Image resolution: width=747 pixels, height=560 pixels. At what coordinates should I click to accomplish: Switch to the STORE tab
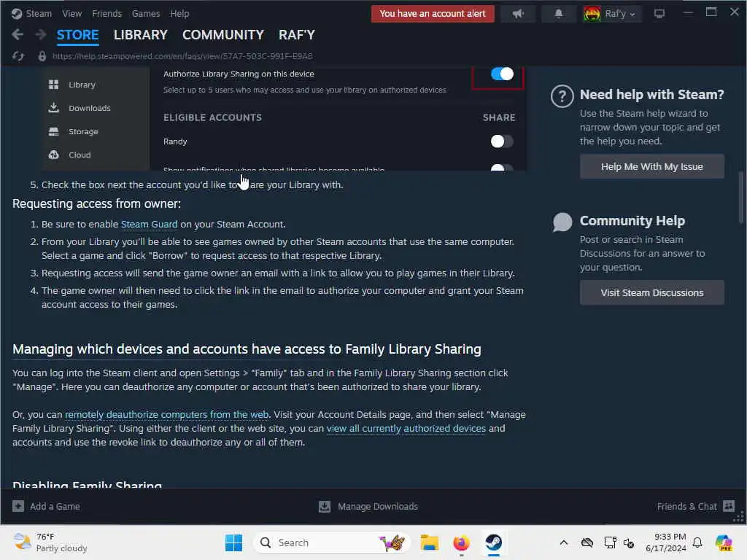click(x=77, y=35)
